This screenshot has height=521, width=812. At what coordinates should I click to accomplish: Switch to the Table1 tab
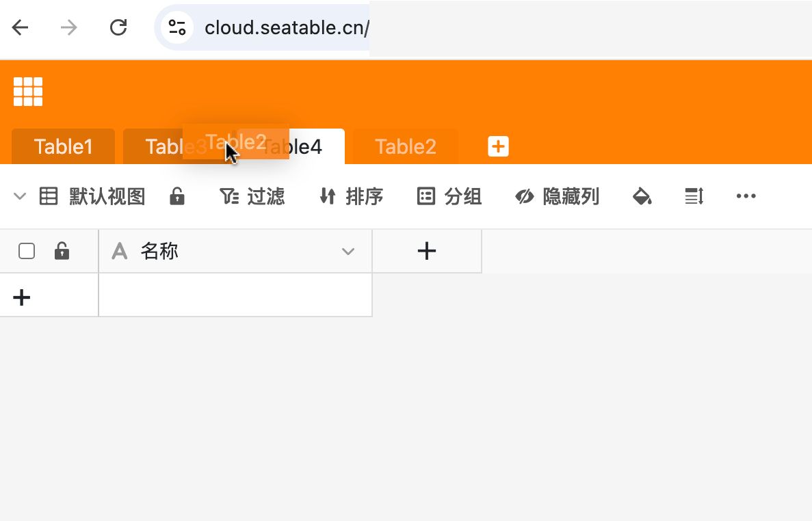pos(63,146)
